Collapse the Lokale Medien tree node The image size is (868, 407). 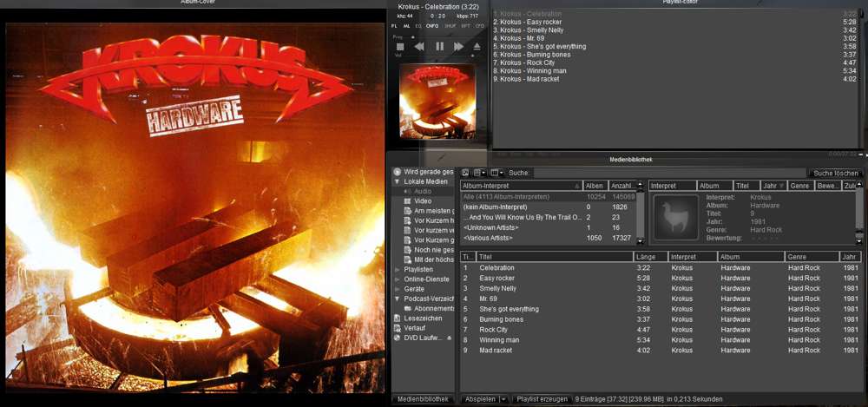pos(398,182)
